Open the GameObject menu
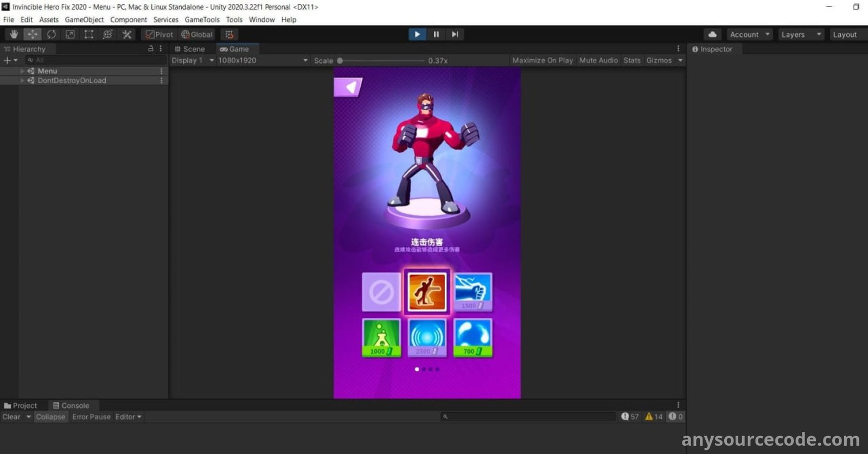This screenshot has height=454, width=868. [84, 20]
